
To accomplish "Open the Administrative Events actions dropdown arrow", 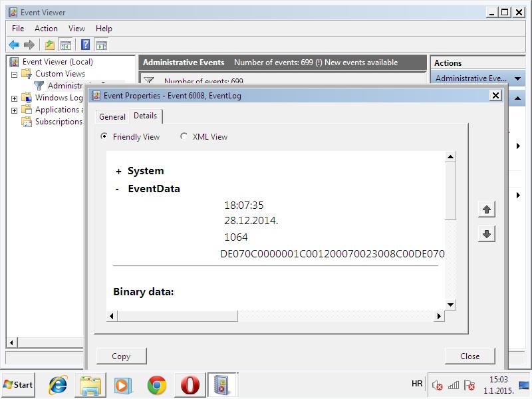I will pos(517,78).
